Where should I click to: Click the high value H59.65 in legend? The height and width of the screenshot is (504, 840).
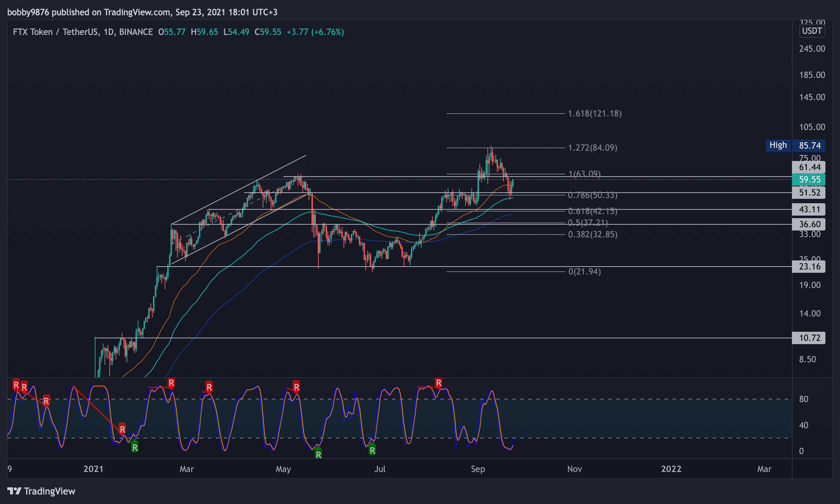(204, 32)
